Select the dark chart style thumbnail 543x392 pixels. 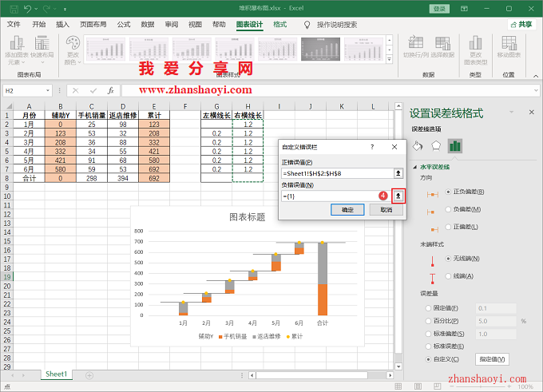point(320,49)
